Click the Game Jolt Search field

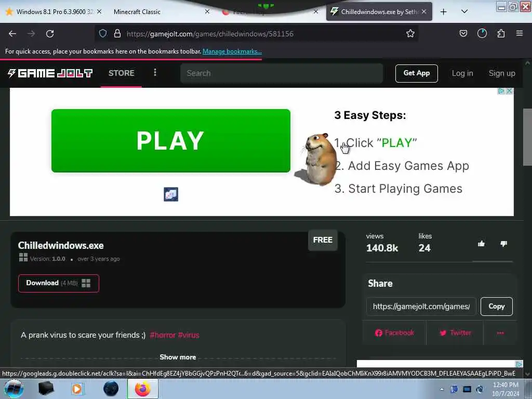click(282, 73)
